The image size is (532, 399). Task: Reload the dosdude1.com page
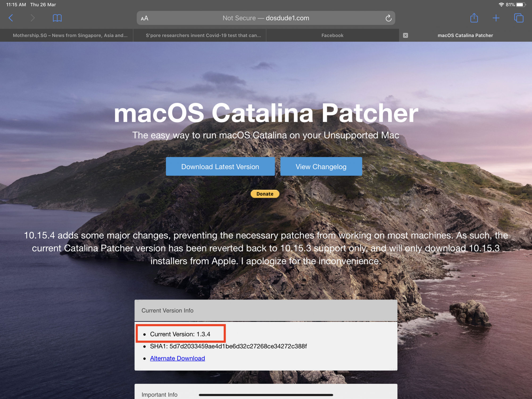[x=388, y=18]
